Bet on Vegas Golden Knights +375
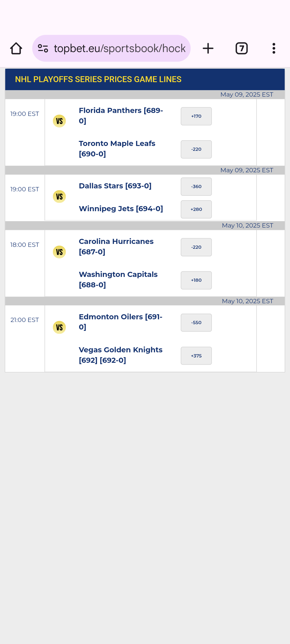The width and height of the screenshot is (290, 644). tap(196, 356)
